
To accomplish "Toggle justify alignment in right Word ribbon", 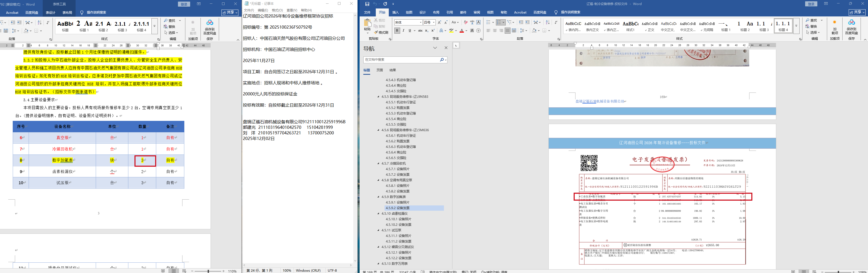I will (x=507, y=31).
